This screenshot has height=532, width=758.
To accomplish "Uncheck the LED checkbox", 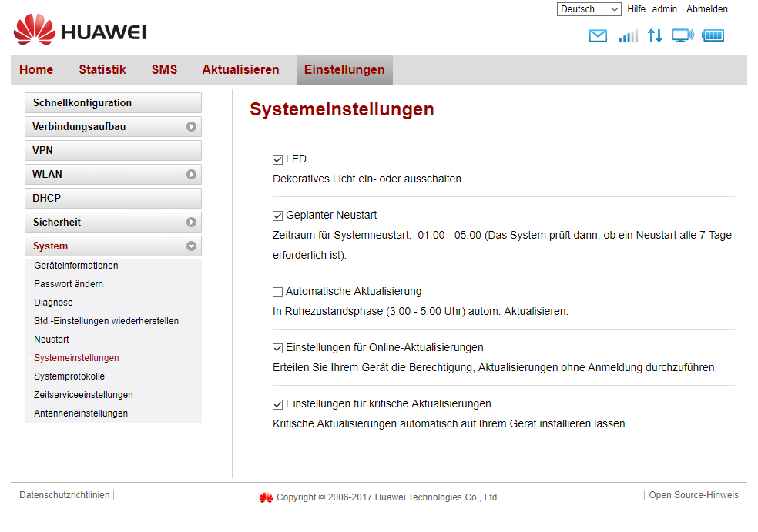I will (278, 159).
